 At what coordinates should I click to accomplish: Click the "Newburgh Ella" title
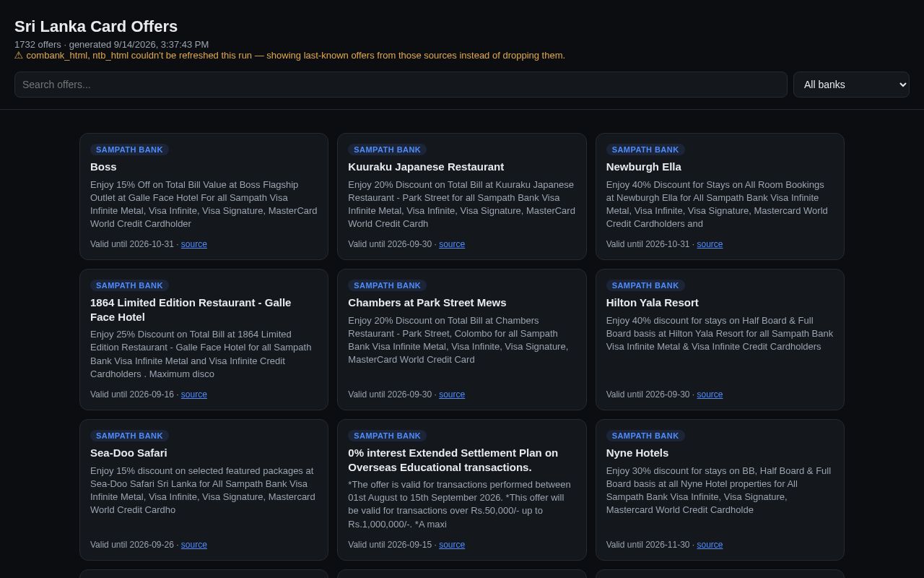tap(644, 167)
